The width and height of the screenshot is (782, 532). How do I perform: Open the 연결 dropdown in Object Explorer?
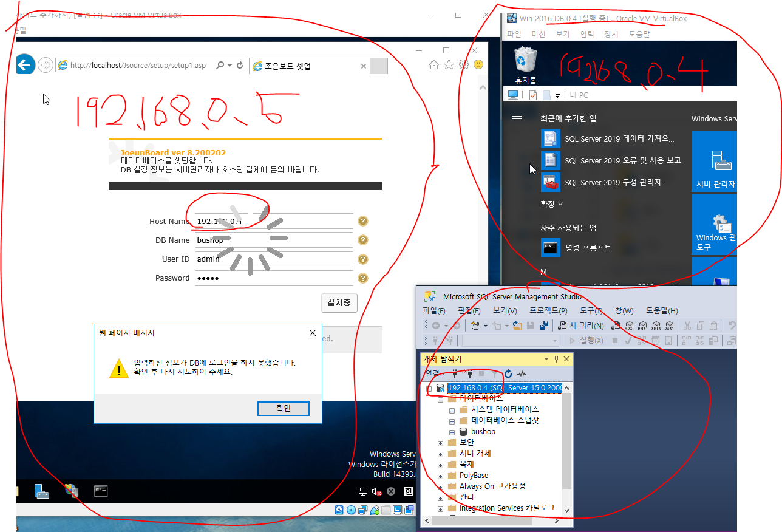(x=434, y=373)
